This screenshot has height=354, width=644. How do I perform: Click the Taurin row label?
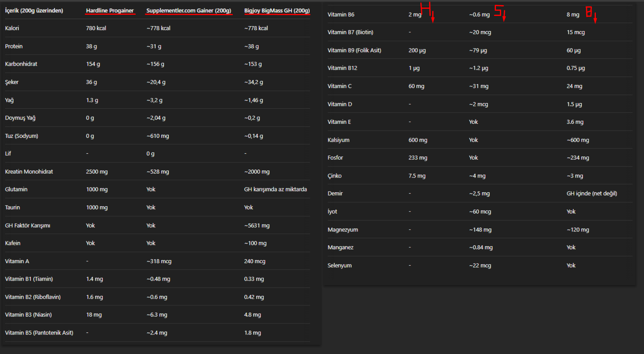click(12, 207)
